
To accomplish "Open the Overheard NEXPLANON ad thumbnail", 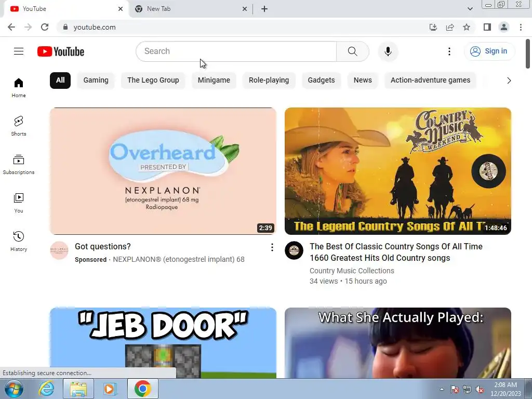I will click(163, 171).
